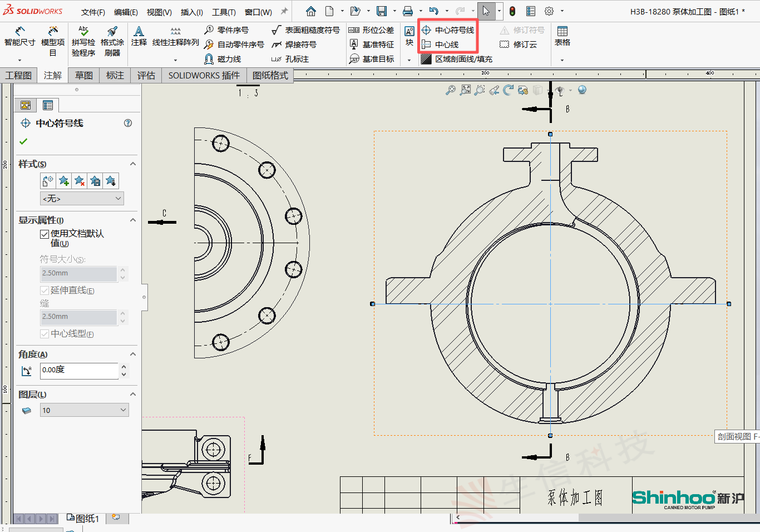Select the 模型项目 model items tool
The image size is (760, 532).
tap(53, 41)
